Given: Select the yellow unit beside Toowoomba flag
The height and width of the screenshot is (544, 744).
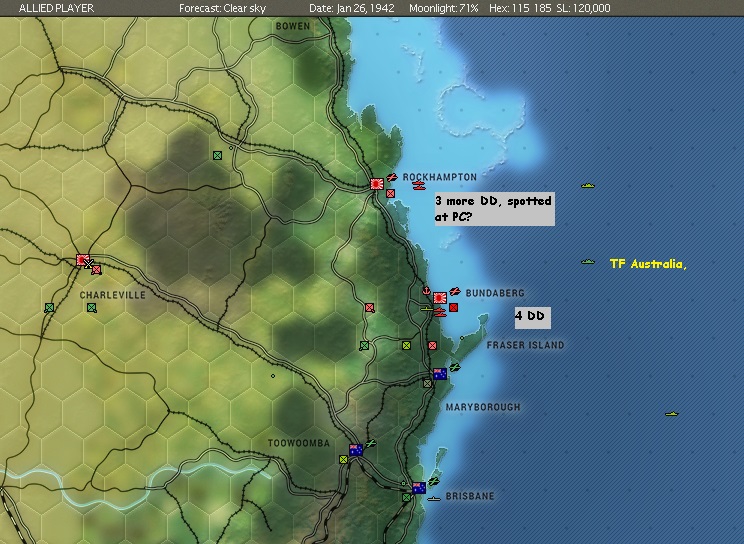Looking at the screenshot, I should [x=344, y=459].
